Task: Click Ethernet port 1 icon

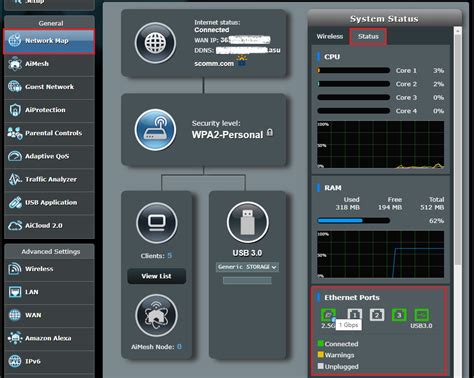Action: [355, 315]
